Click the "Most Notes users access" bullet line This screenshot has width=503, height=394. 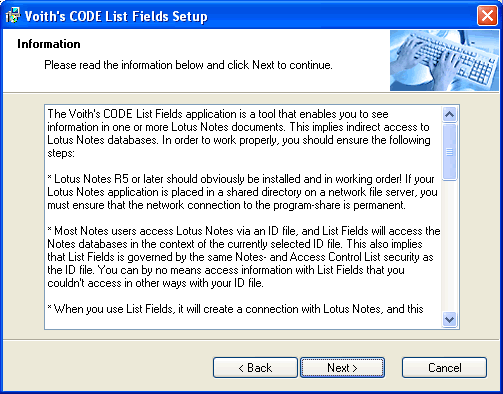tap(244, 231)
